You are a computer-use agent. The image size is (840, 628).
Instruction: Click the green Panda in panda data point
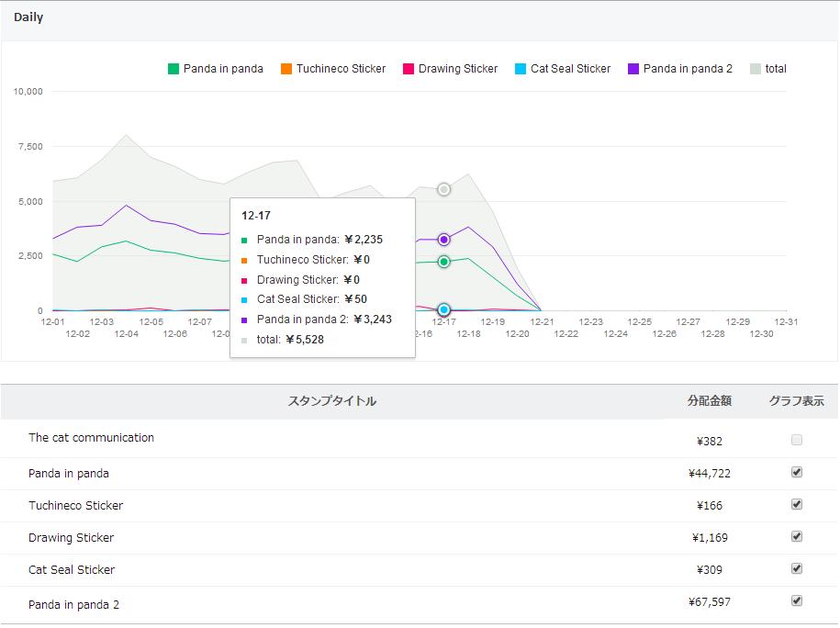click(x=443, y=262)
